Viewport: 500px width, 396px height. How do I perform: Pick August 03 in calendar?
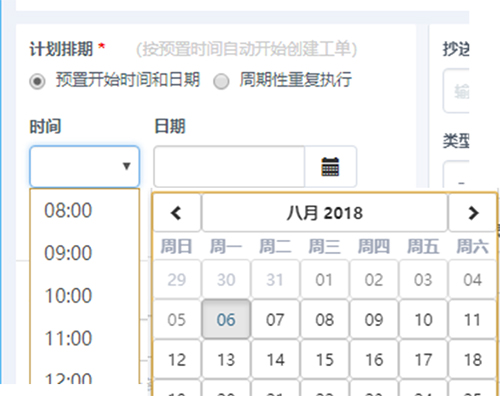click(x=423, y=280)
